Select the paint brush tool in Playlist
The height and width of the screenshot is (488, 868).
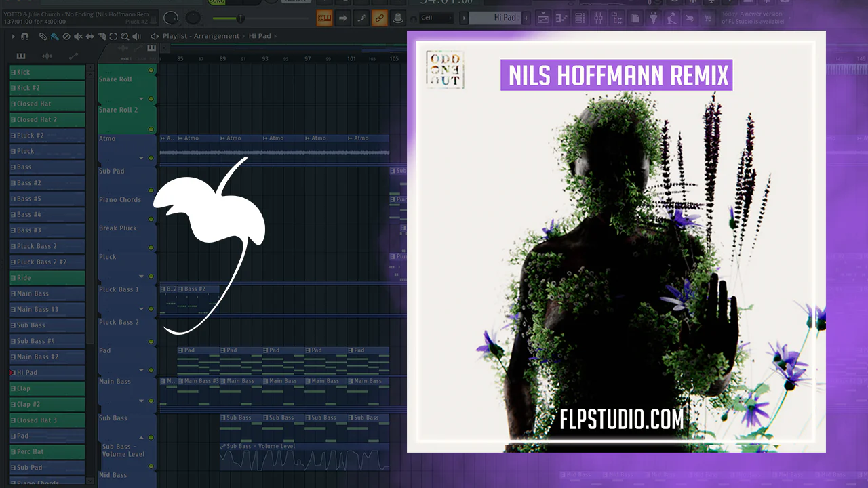[54, 36]
